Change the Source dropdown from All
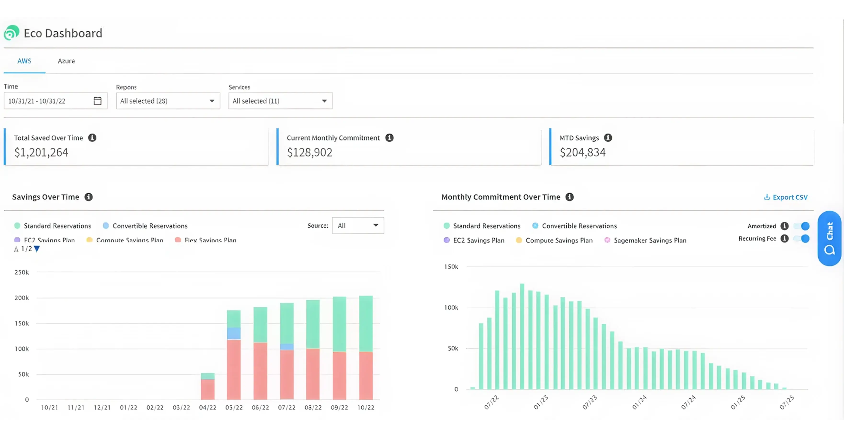This screenshot has height=437, width=868. (358, 225)
